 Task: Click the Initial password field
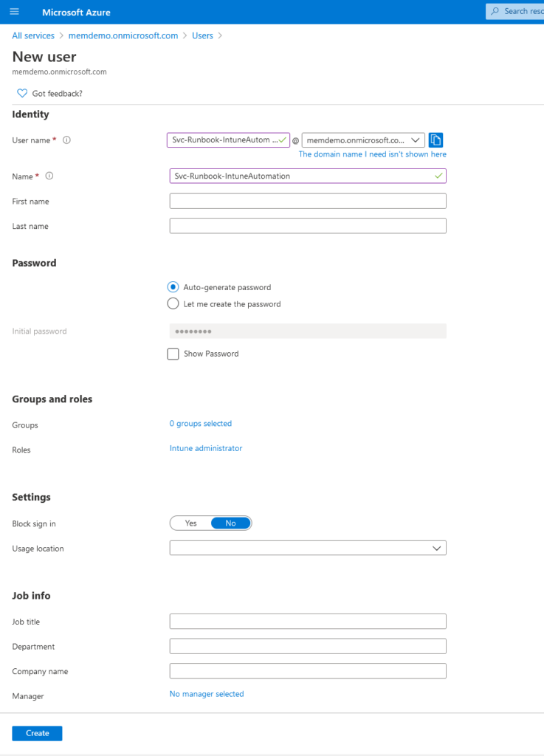coord(308,331)
